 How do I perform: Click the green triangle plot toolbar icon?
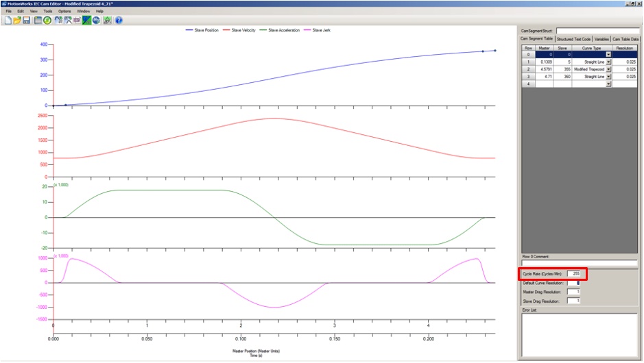point(107,20)
